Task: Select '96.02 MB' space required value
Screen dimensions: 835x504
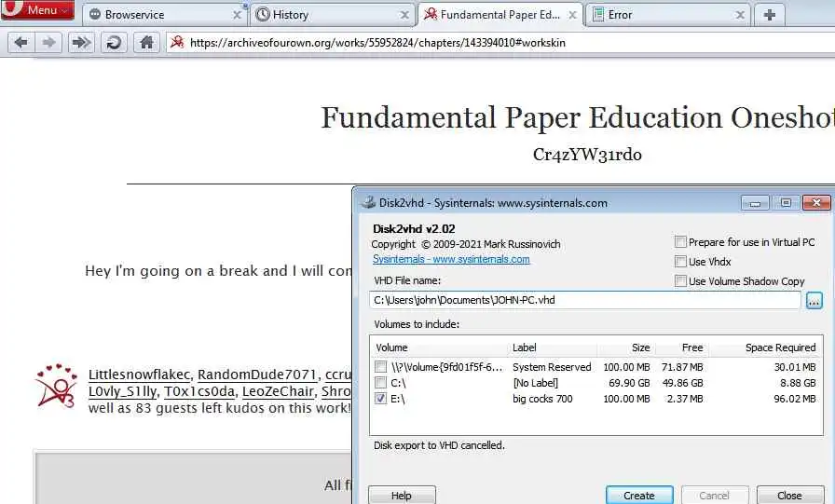Action: tap(795, 399)
